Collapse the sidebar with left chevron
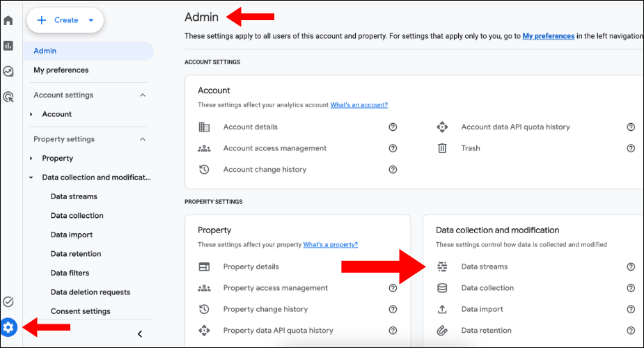644x348 pixels. click(140, 333)
